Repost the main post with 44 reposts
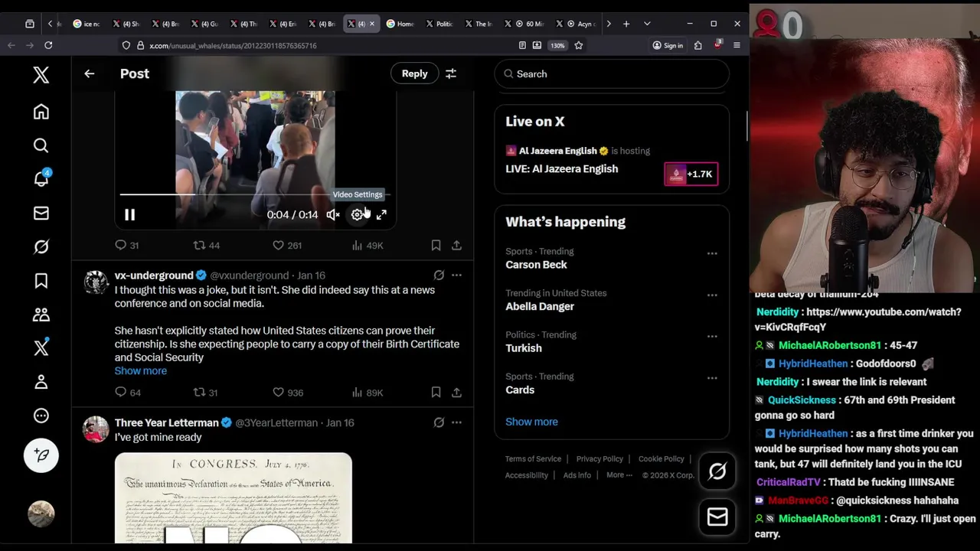This screenshot has height=551, width=980. pyautogui.click(x=206, y=245)
